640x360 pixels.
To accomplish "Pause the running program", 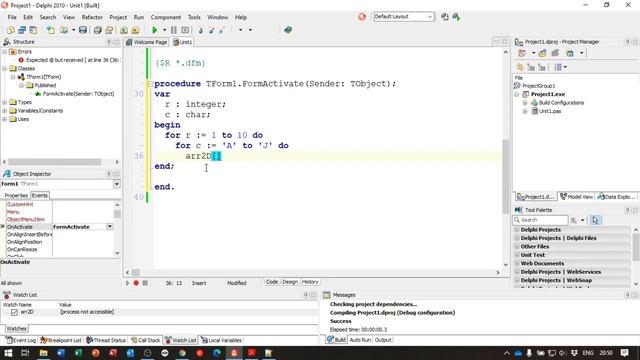I will (173, 30).
